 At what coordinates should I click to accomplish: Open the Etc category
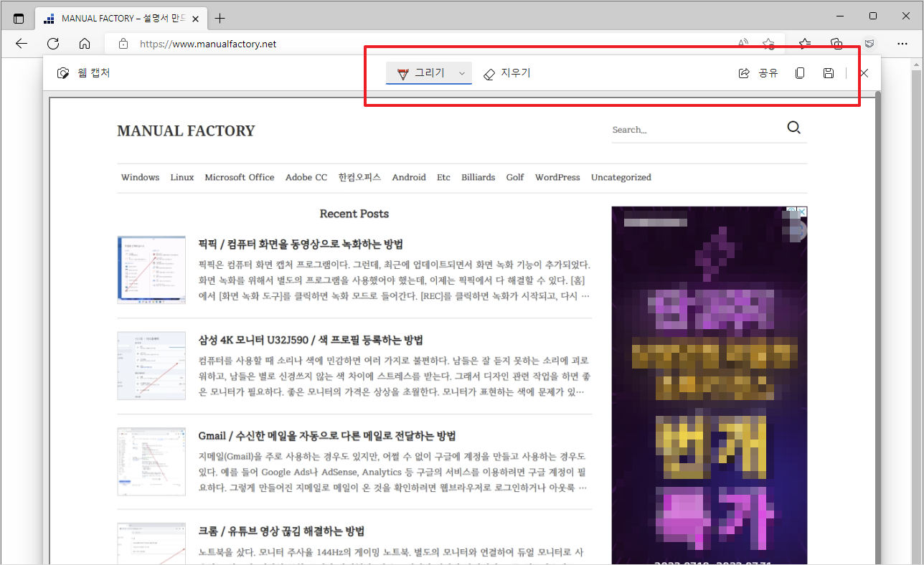pos(443,177)
